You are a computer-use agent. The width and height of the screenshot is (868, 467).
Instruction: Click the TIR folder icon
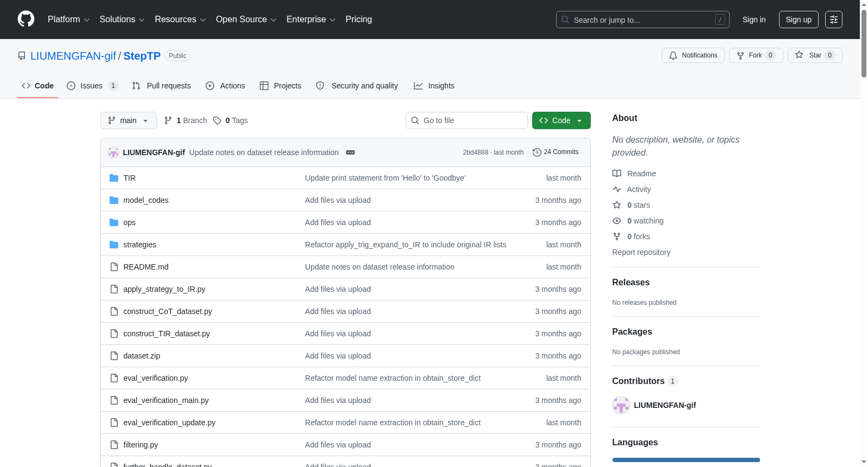(114, 178)
